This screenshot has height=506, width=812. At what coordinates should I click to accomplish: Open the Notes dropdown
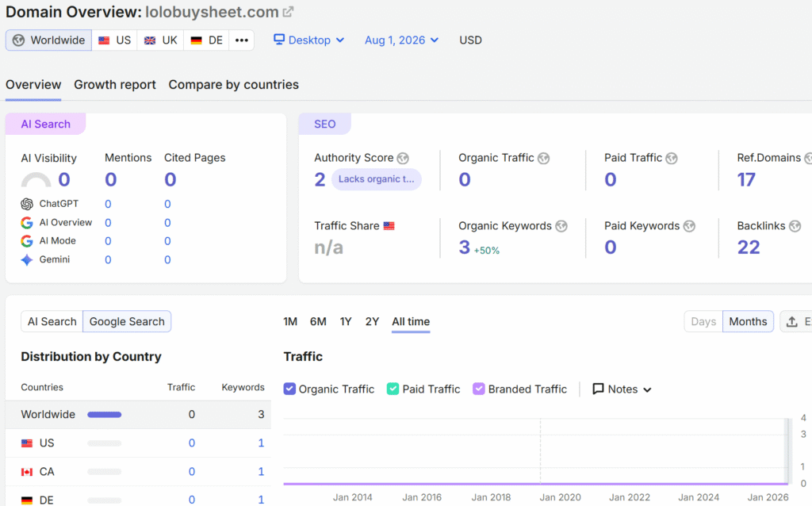(x=622, y=389)
